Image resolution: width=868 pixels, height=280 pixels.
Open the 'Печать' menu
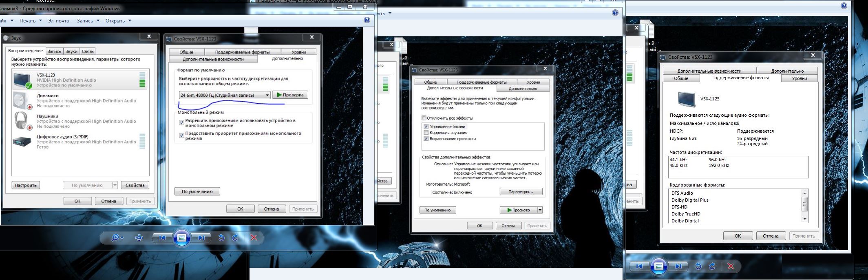[x=31, y=20]
